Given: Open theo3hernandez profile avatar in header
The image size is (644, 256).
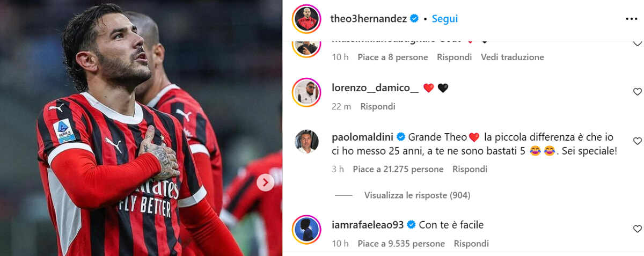Looking at the screenshot, I should [306, 19].
